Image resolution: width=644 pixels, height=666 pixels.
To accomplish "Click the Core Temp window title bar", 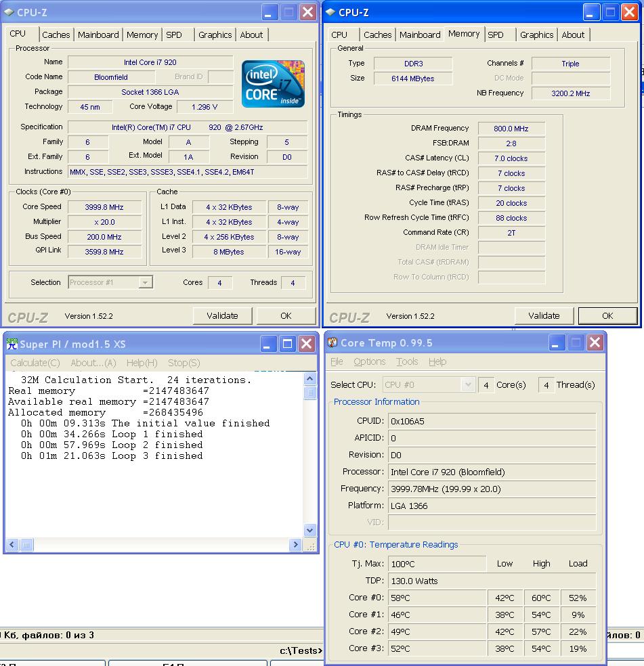I will [465, 342].
